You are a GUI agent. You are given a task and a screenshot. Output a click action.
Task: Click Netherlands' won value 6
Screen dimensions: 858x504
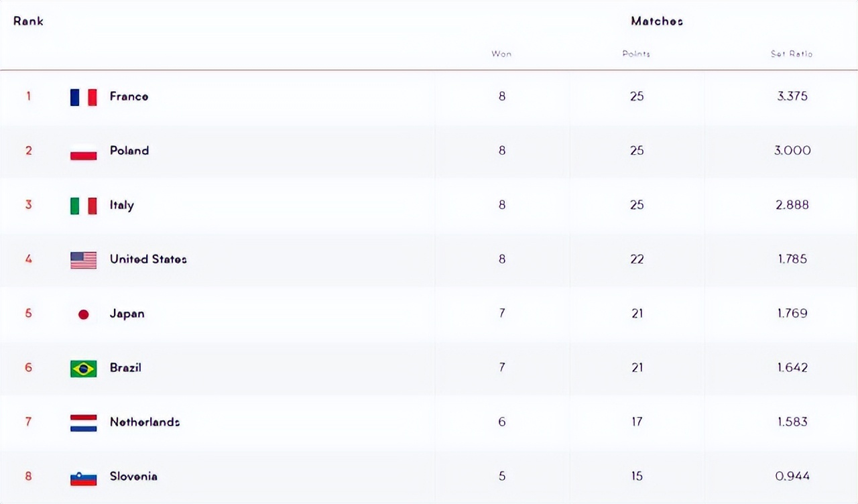click(502, 422)
